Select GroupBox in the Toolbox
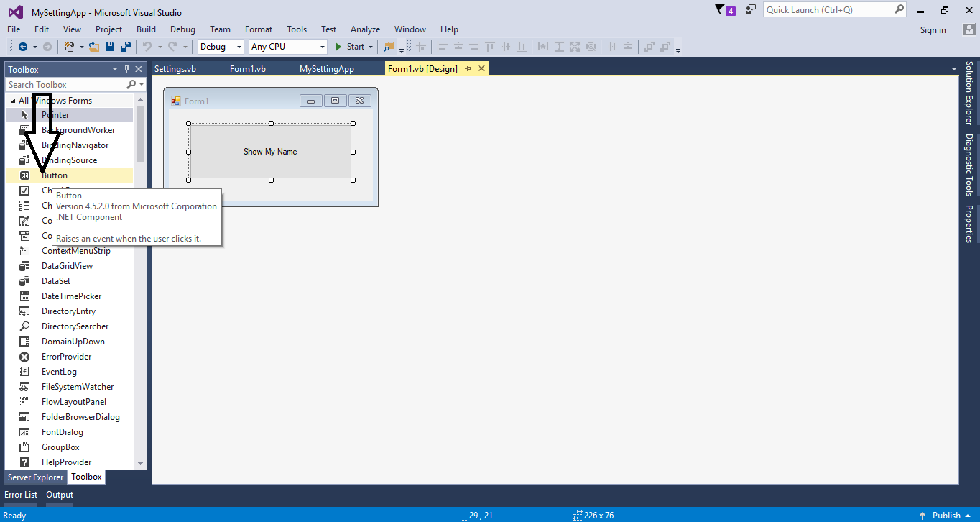Viewport: 980px width, 522px height. [70, 447]
